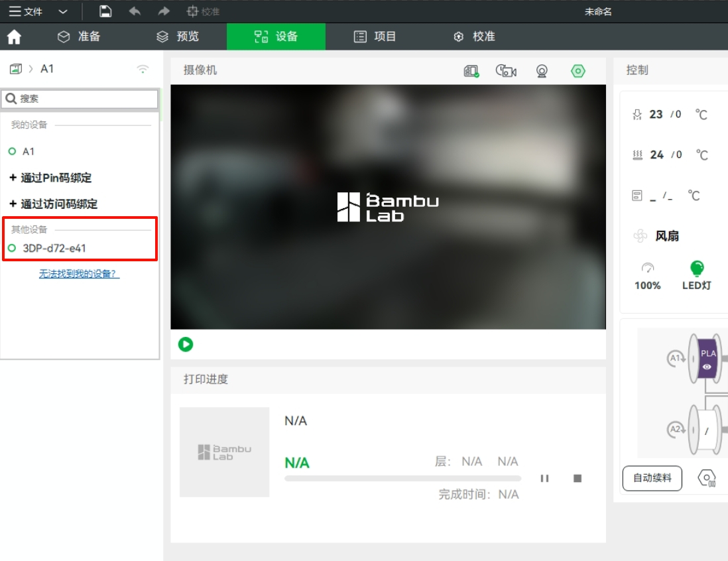Click the print job thumbnail placeholder
Viewport: 728px width, 561px height.
pos(224,452)
